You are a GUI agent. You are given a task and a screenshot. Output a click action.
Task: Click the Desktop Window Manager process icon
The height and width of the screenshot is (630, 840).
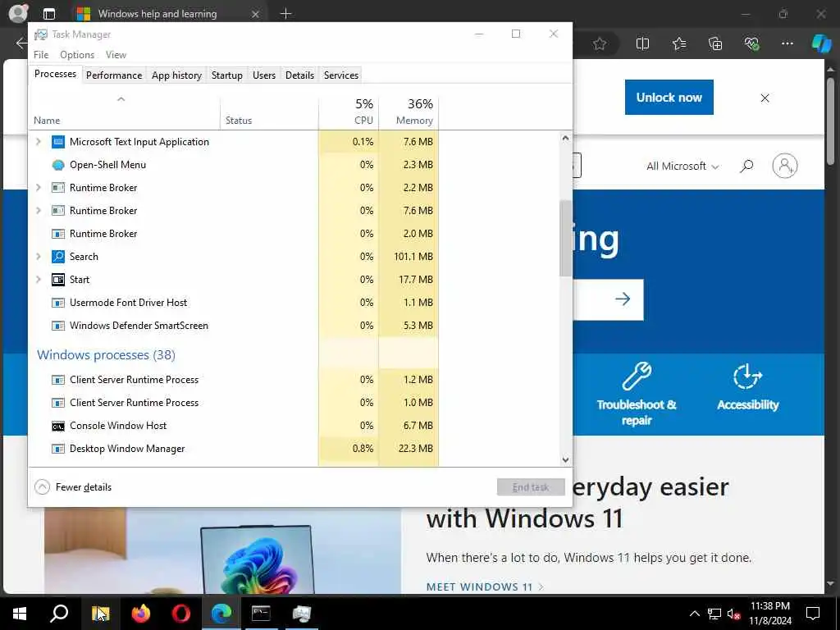(58, 449)
